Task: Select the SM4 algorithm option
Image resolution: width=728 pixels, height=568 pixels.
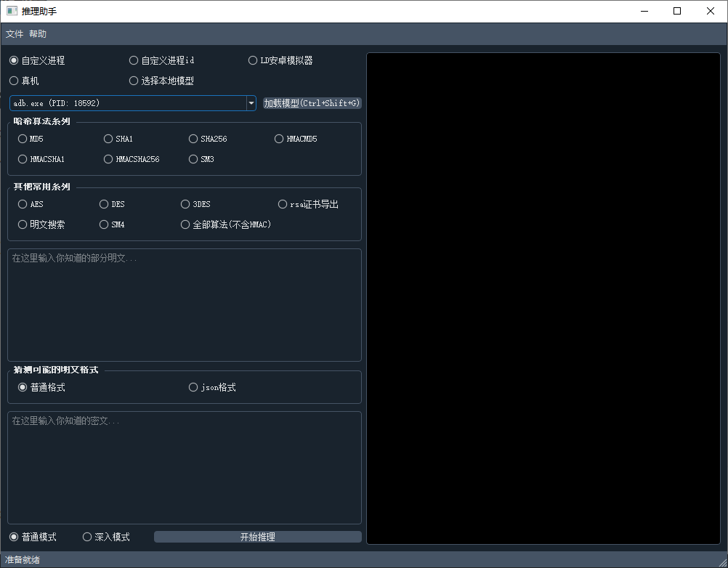Action: coord(112,224)
